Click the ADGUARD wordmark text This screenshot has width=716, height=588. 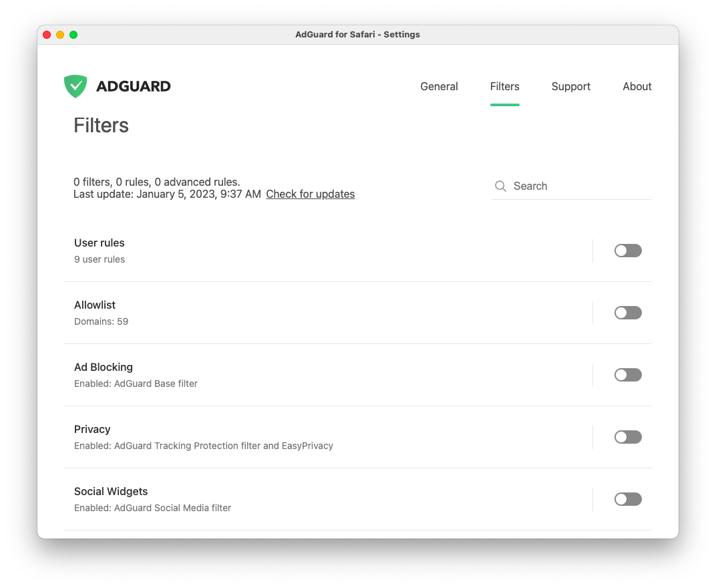[134, 86]
